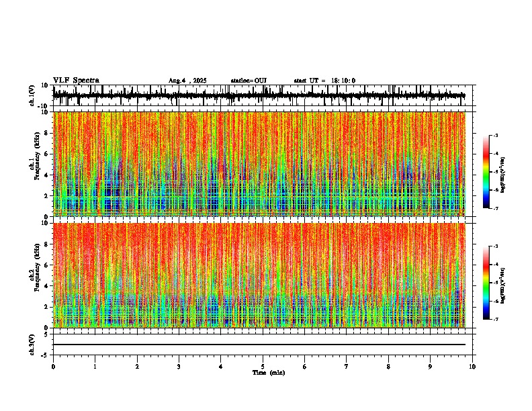Click the ch.1 spectrogram panel

coord(259,164)
